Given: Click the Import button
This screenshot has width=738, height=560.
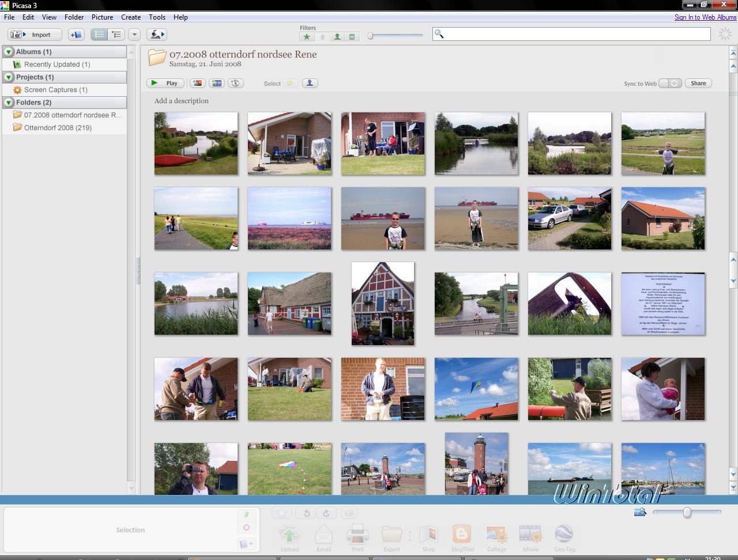Looking at the screenshot, I should click(35, 35).
